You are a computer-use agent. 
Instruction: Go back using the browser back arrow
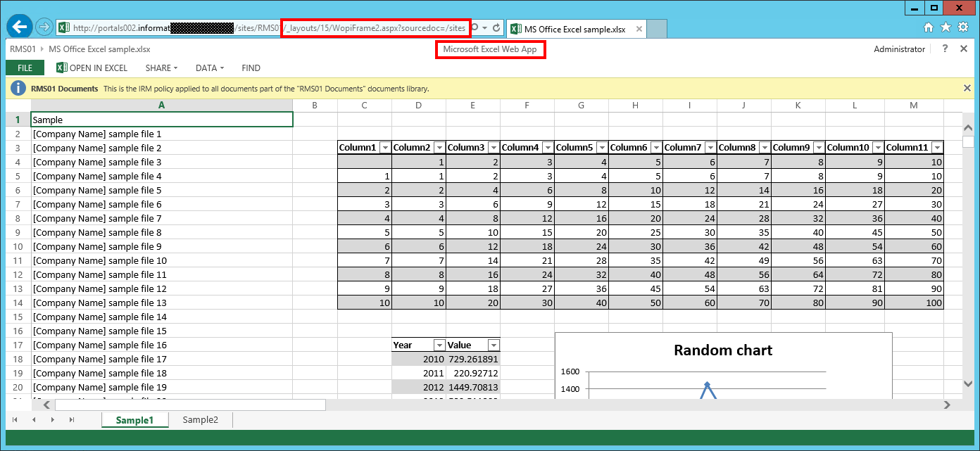point(20,27)
